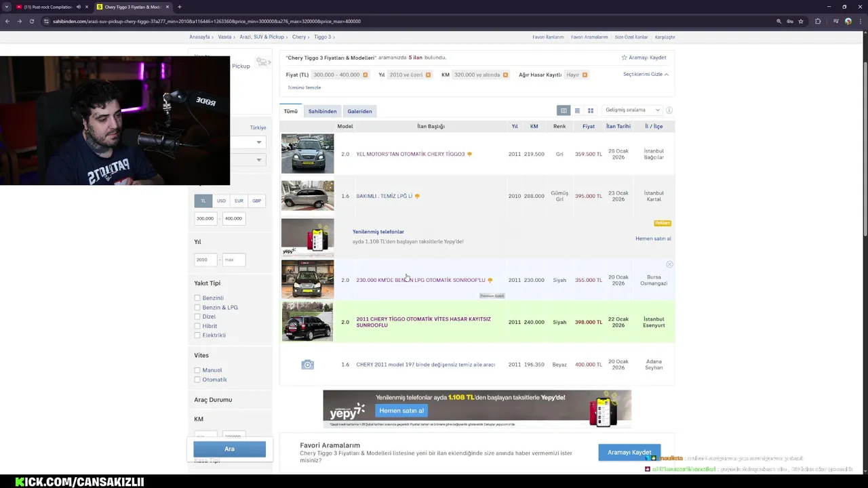Image resolution: width=868 pixels, height=488 pixels.
Task: Check the Benzinli fuel type box
Action: [197, 298]
